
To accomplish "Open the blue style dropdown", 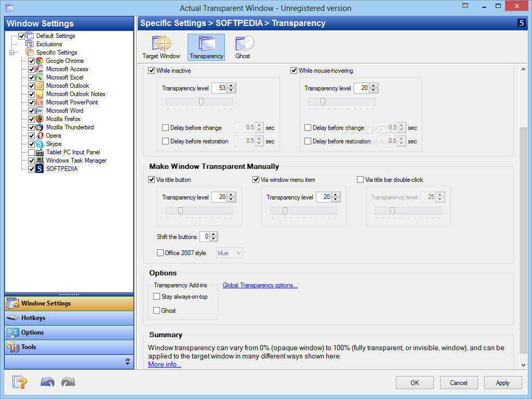I will 229,253.
